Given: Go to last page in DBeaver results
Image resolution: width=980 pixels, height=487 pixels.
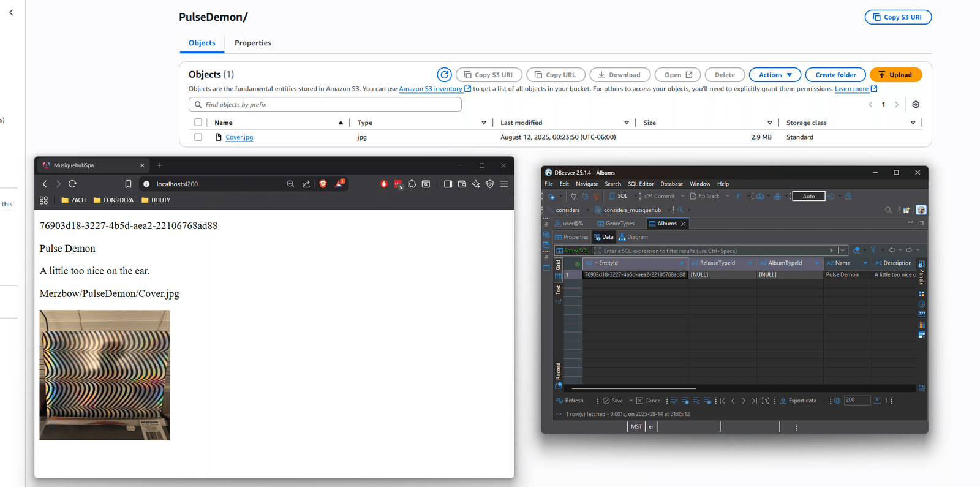Looking at the screenshot, I should point(755,401).
